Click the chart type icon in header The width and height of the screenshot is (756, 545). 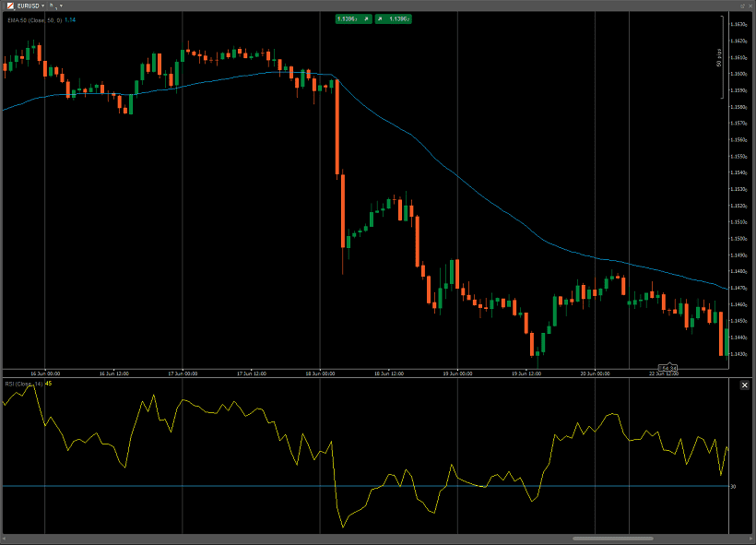point(53,6)
